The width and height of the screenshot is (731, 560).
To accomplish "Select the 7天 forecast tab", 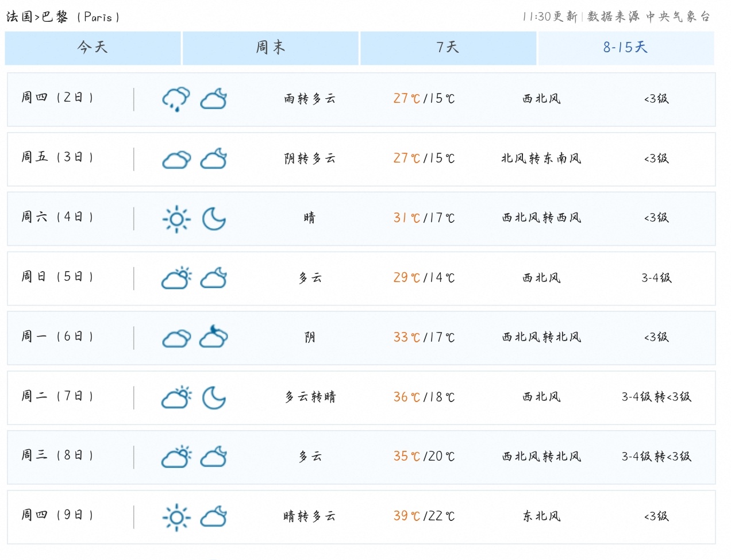I will pyautogui.click(x=448, y=48).
